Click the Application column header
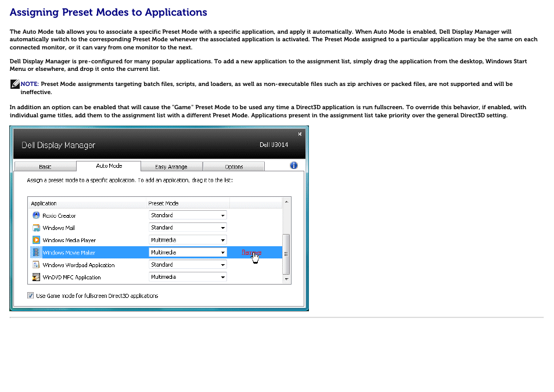This screenshot has height=392, width=554. 87,203
